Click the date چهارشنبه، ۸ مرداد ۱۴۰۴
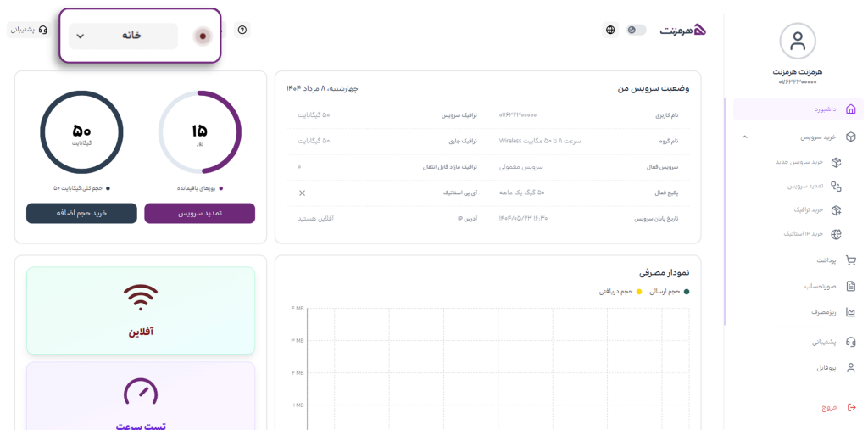868x430 pixels. tap(322, 89)
